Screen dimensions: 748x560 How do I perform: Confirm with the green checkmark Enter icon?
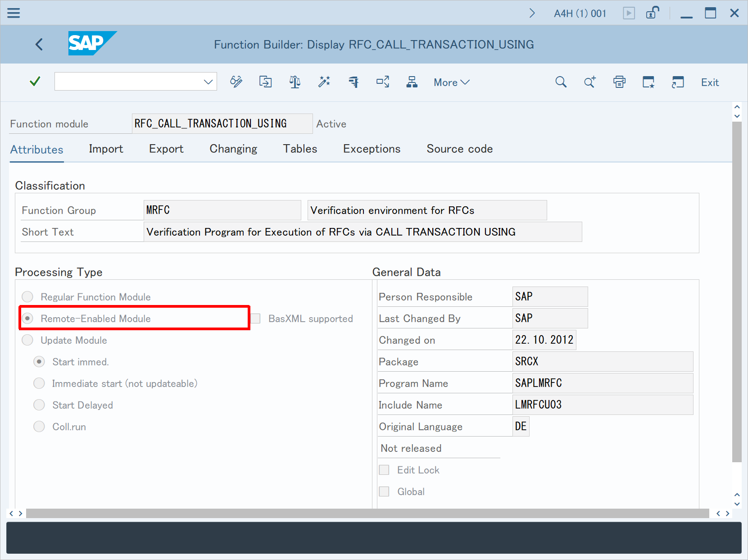35,82
